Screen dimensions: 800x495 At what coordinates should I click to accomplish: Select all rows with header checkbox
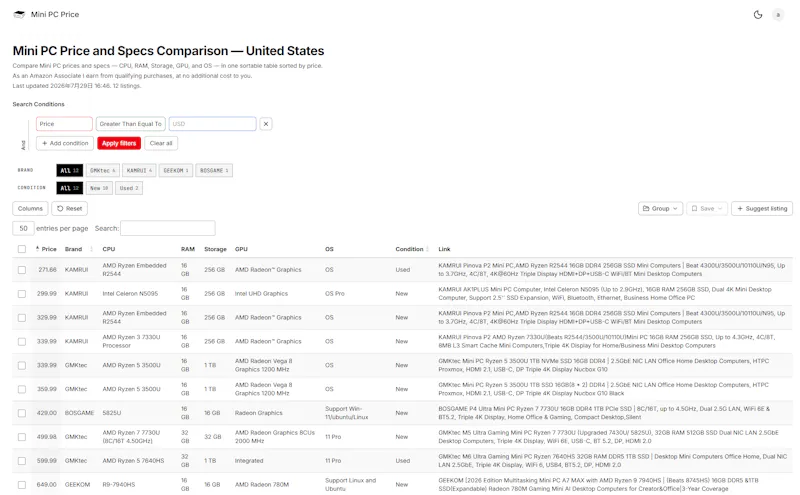coord(22,249)
